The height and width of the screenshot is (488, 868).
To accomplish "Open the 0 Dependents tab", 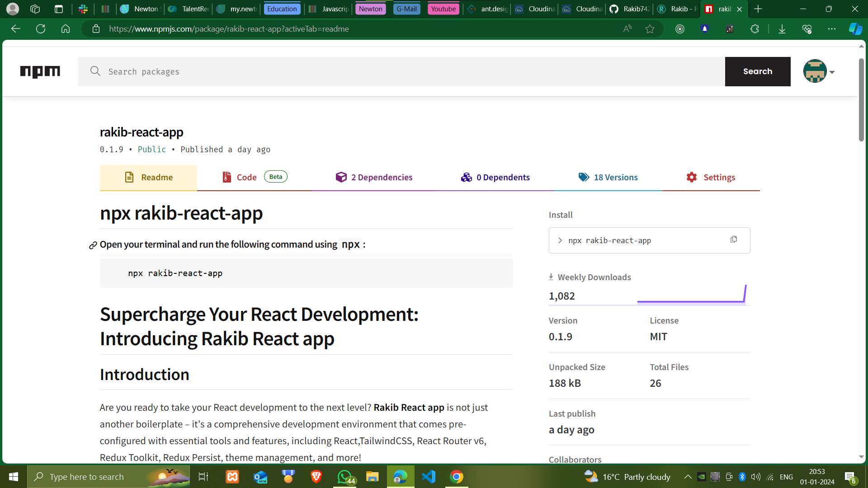I will click(495, 177).
